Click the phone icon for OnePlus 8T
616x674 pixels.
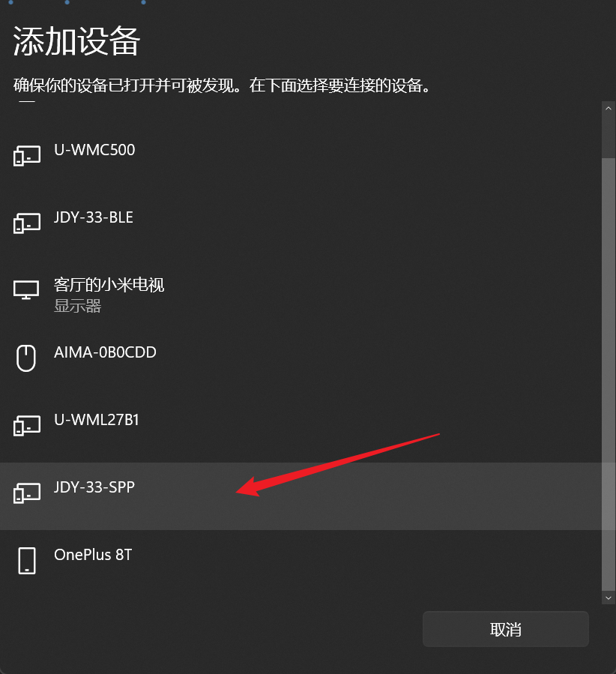click(x=27, y=561)
